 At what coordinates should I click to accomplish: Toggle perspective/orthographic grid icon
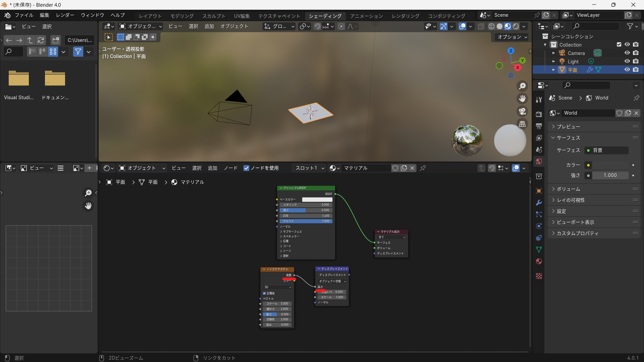(x=522, y=124)
